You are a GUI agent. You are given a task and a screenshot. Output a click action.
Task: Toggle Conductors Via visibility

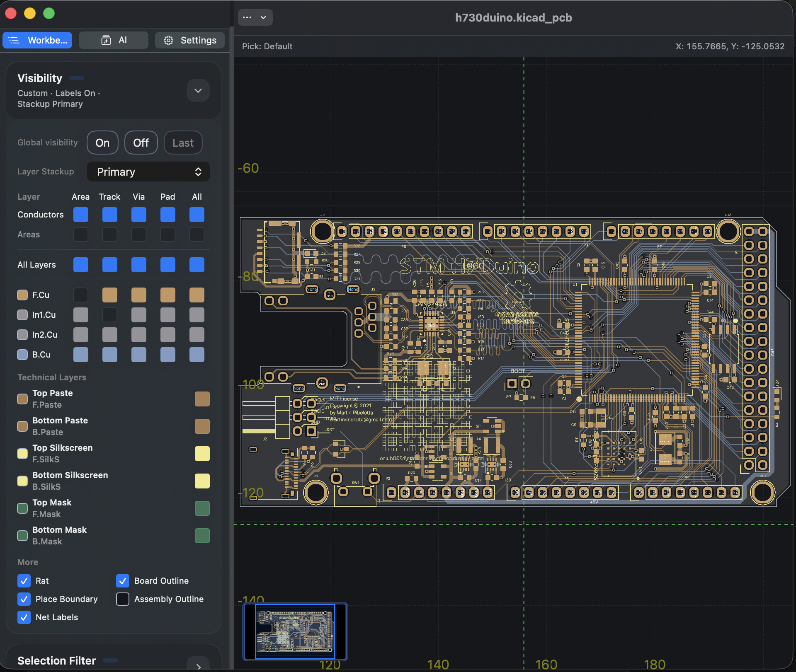139,215
